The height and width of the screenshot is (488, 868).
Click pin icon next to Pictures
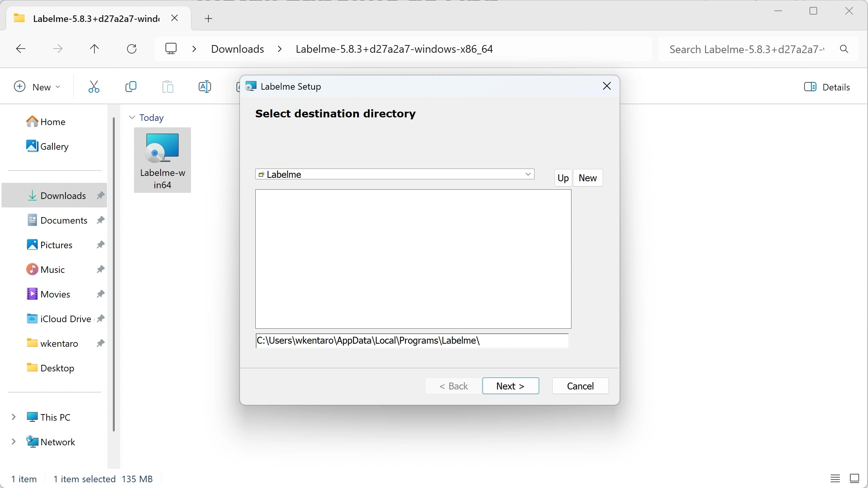pos(101,245)
